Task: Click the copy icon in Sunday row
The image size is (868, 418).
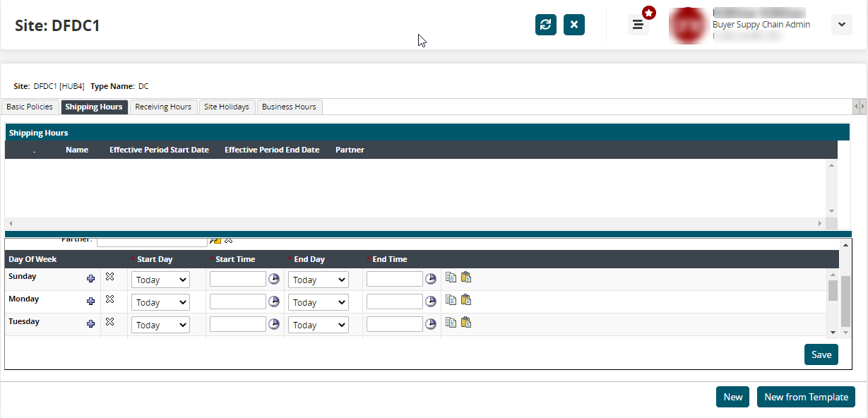Action: pos(451,277)
